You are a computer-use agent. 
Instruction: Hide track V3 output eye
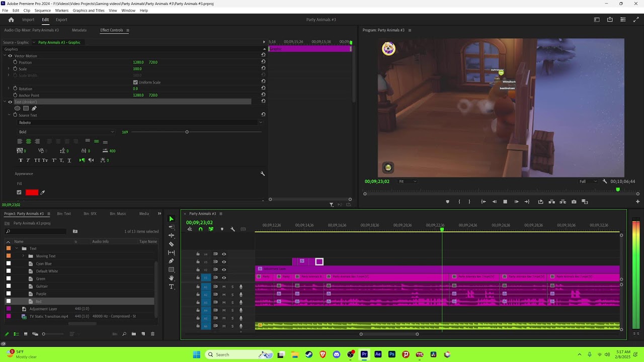click(x=224, y=262)
